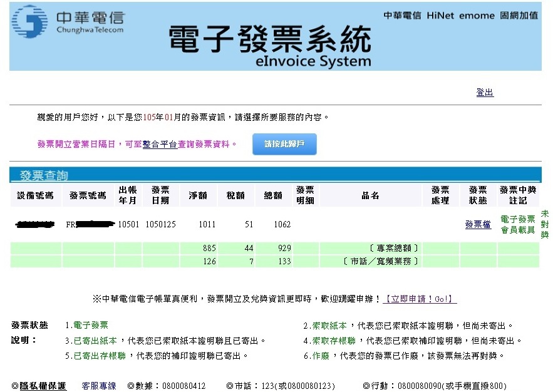Open the 登出 logout link
This screenshot has width=553, height=392.
click(484, 91)
